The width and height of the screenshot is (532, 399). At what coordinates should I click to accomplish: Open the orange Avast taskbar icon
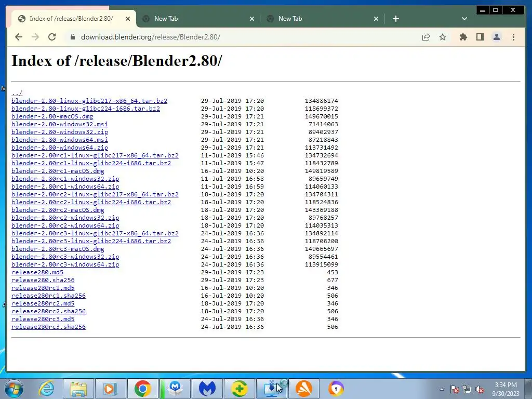click(303, 389)
